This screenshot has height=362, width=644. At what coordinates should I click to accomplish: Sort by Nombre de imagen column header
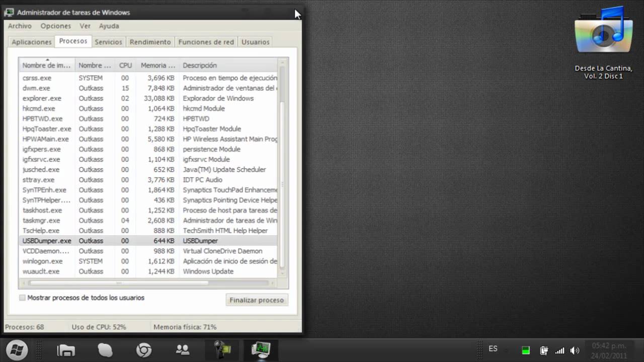[x=47, y=65]
